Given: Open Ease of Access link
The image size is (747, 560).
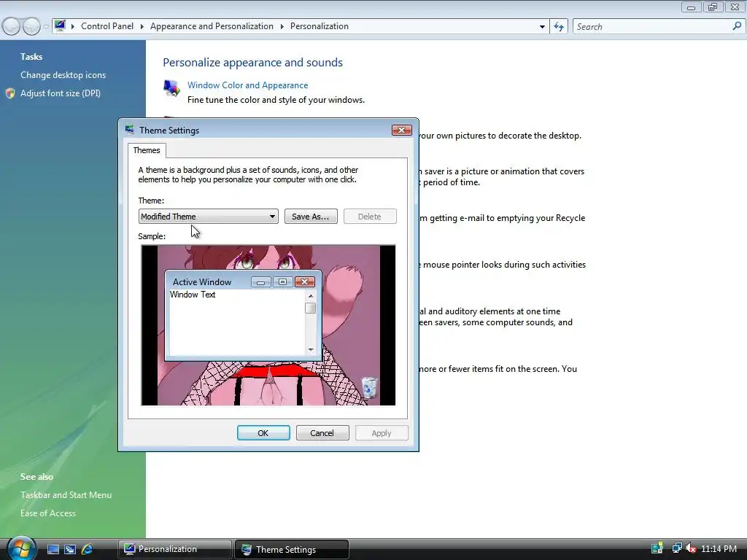Looking at the screenshot, I should point(48,513).
